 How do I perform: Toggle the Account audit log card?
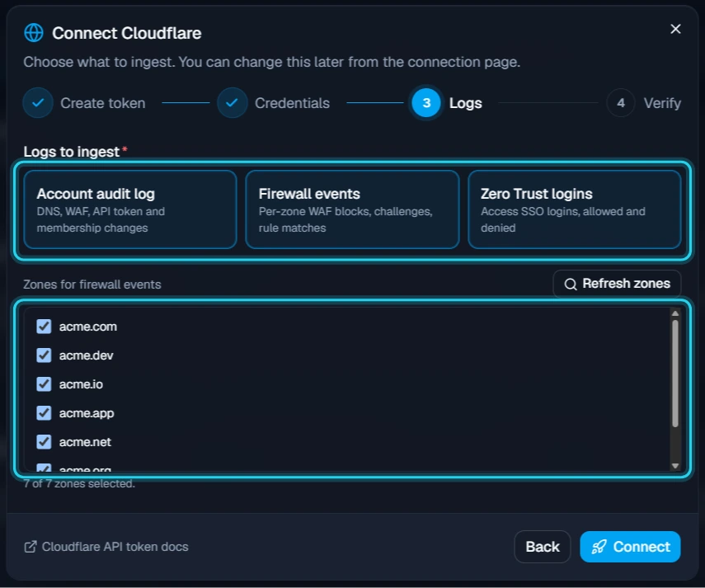130,209
